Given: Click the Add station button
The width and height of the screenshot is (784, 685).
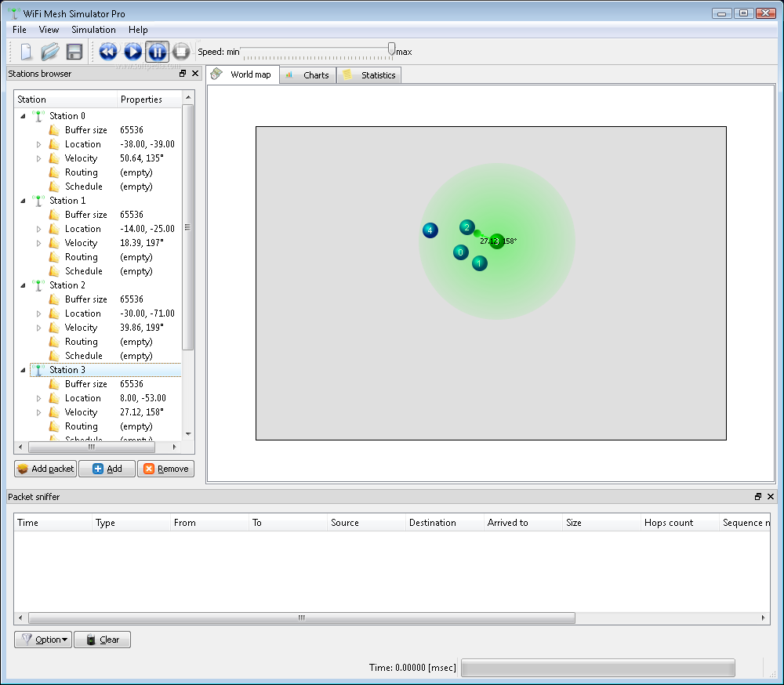Looking at the screenshot, I should (x=107, y=469).
